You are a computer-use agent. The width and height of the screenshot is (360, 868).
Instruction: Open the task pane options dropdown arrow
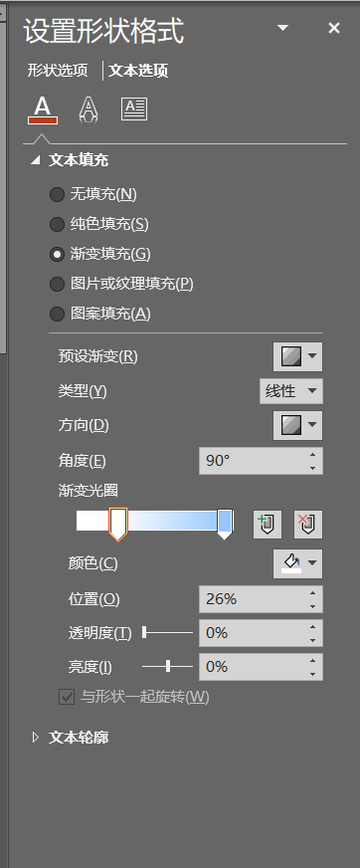coord(283,28)
